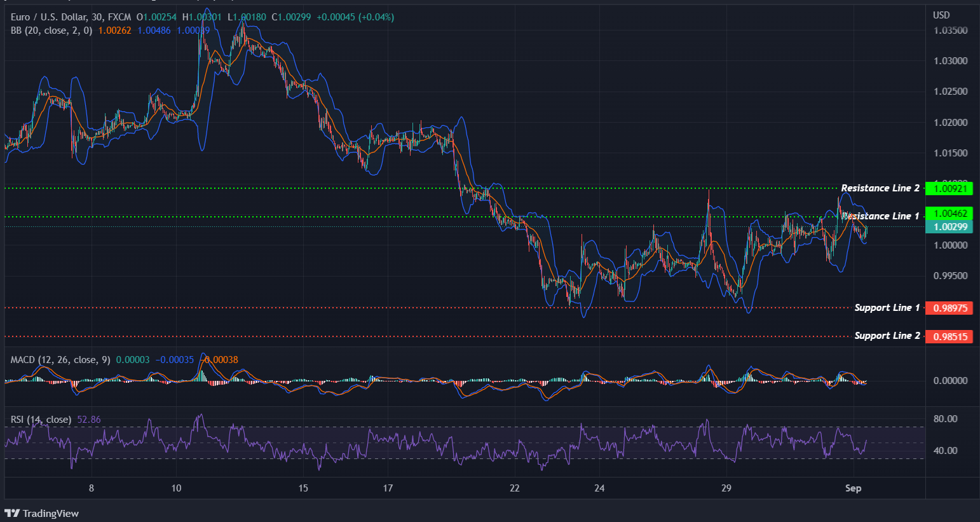Click the USD label on the price scale
This screenshot has width=980, height=522.
(941, 15)
